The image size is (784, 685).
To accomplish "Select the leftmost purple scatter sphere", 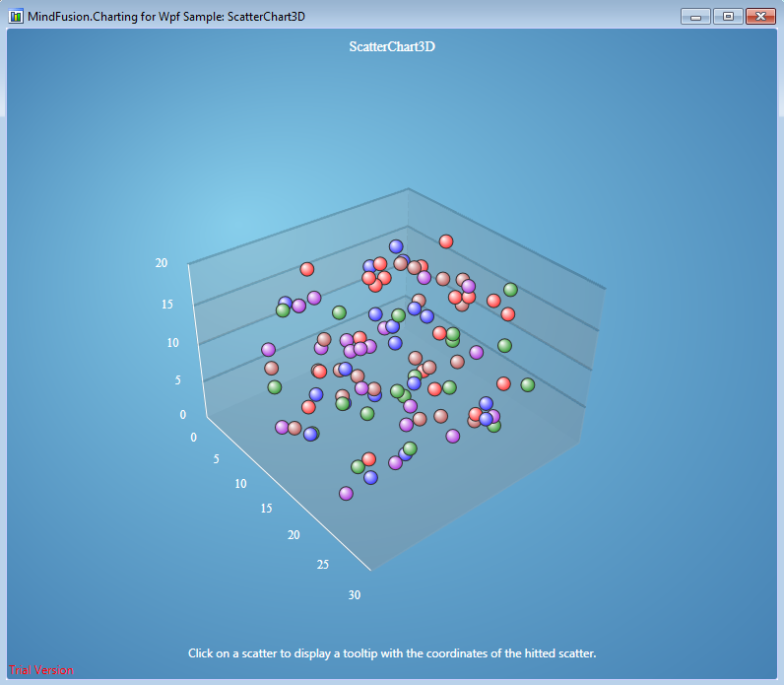I will click(268, 349).
